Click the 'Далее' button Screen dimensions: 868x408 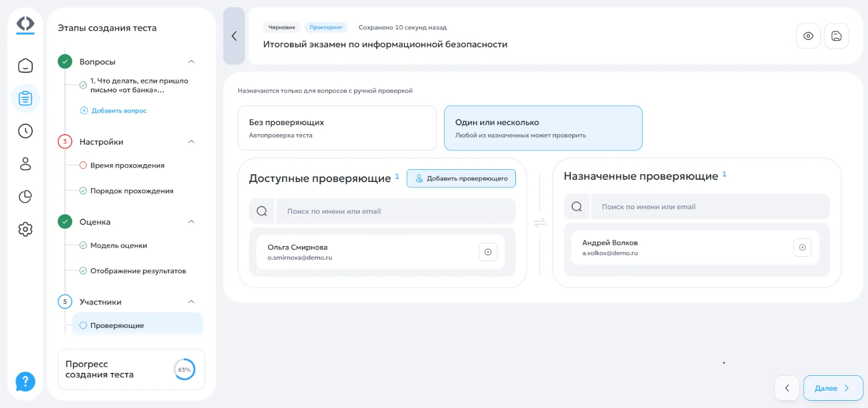[833, 388]
